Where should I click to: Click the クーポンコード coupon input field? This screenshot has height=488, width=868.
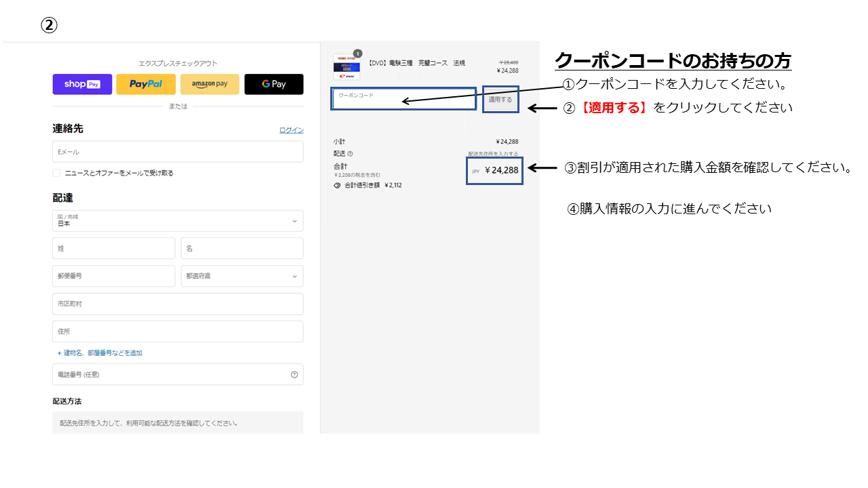pyautogui.click(x=403, y=99)
